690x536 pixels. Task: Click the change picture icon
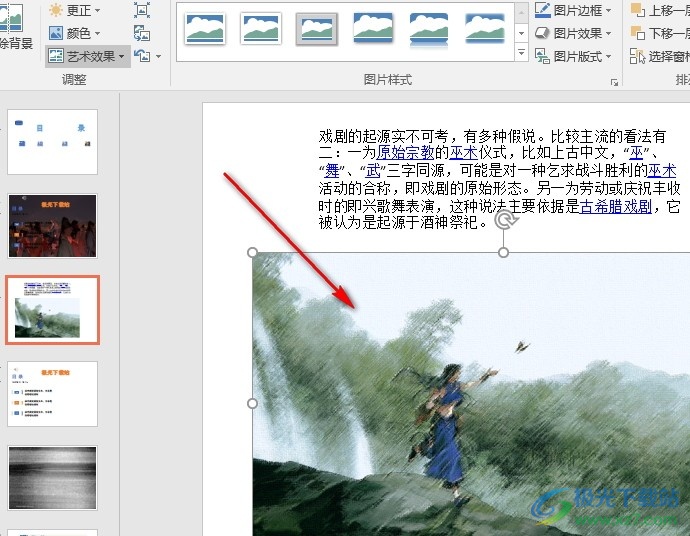pyautogui.click(x=142, y=33)
